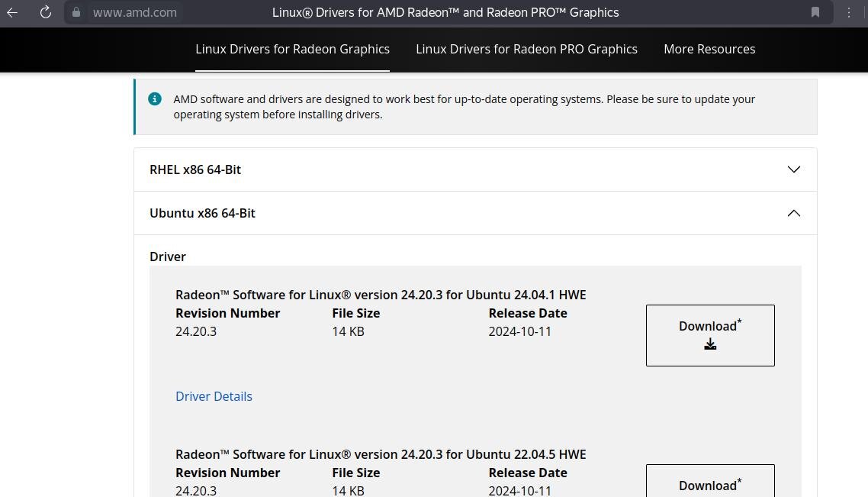Click the Radeon Software 22.04.5 HWE title

coord(381,454)
